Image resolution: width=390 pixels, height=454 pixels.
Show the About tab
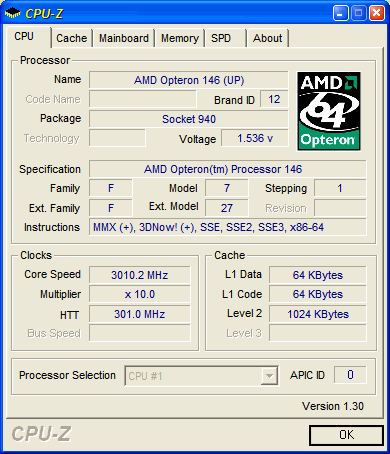267,38
